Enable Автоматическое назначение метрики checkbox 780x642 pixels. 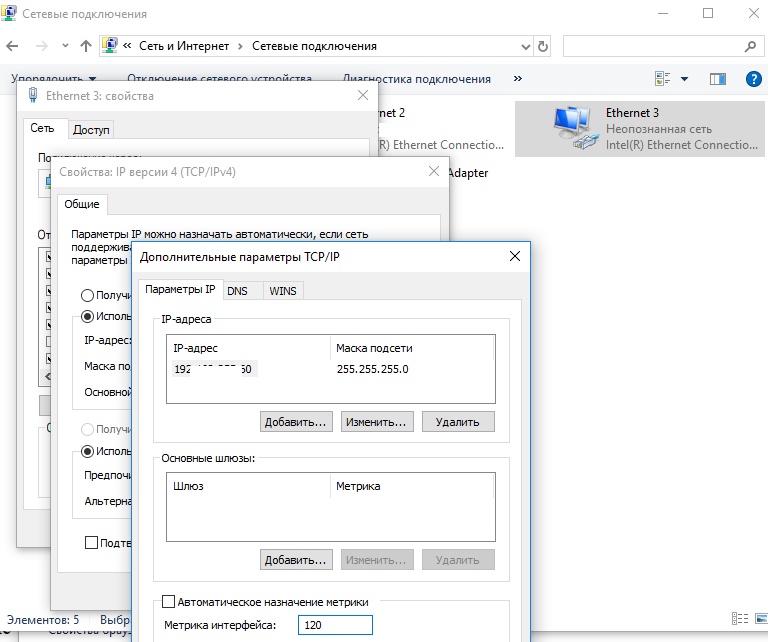coord(169,602)
